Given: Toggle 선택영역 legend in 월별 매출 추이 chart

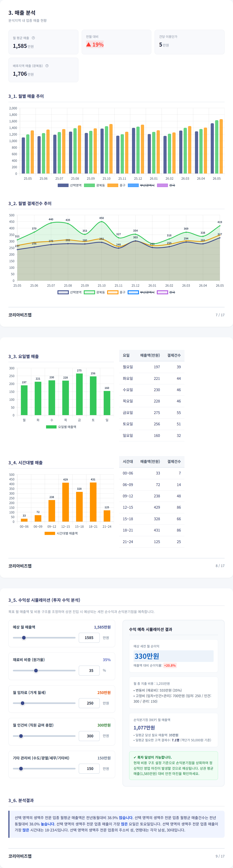Looking at the screenshot, I should tap(70, 185).
